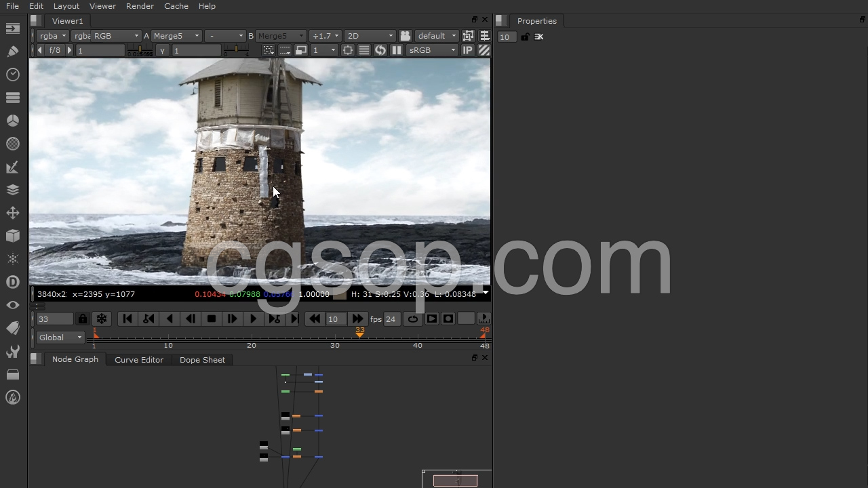The height and width of the screenshot is (488, 868).
Task: Click the proxy mode icon
Action: click(301, 50)
